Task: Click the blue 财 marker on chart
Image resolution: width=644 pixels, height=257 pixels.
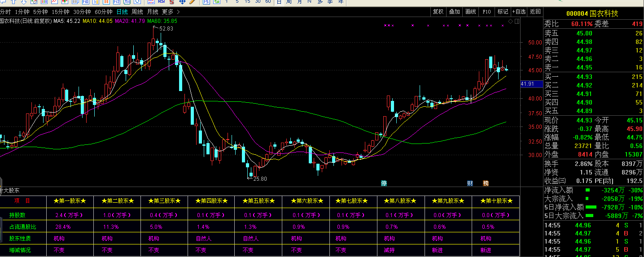Action: click(470, 183)
